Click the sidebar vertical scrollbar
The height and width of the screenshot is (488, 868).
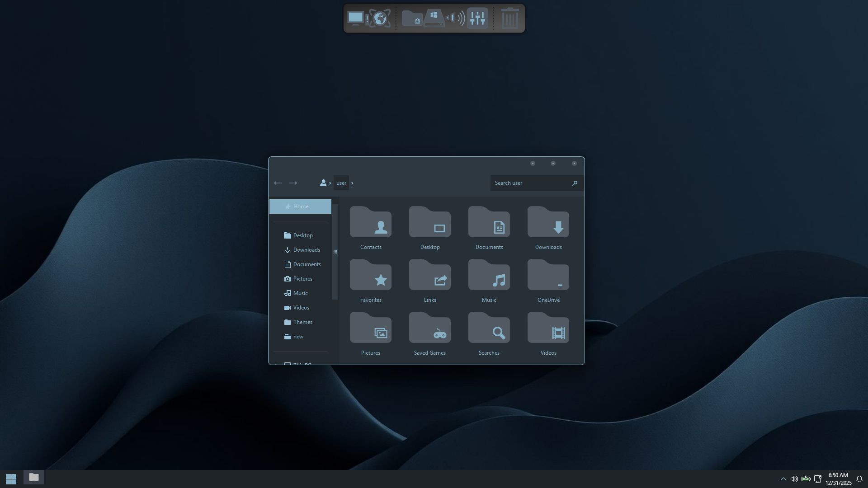pos(335,252)
